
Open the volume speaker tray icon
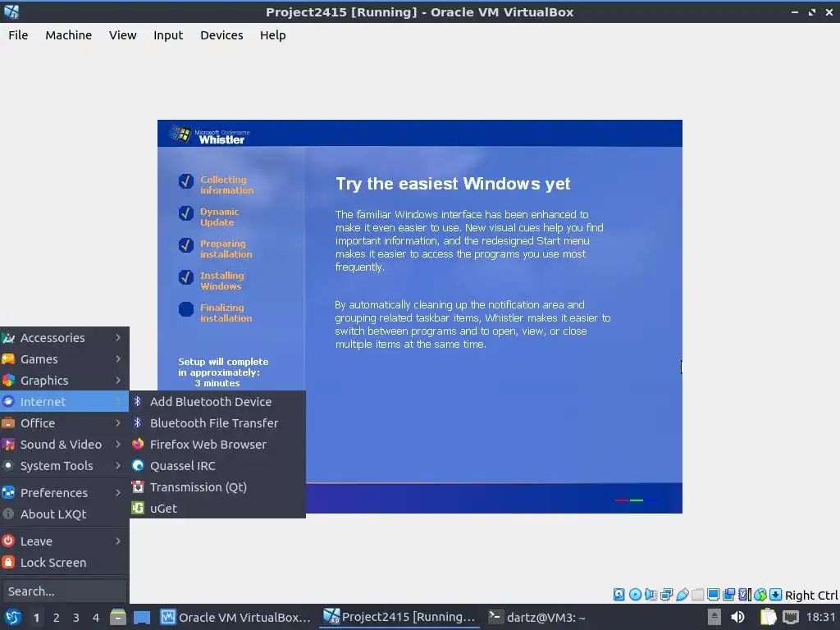point(737,618)
